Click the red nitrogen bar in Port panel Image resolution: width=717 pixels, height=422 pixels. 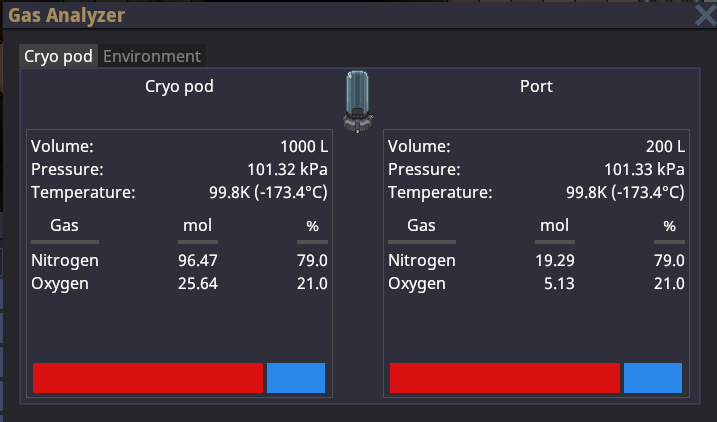tap(504, 378)
